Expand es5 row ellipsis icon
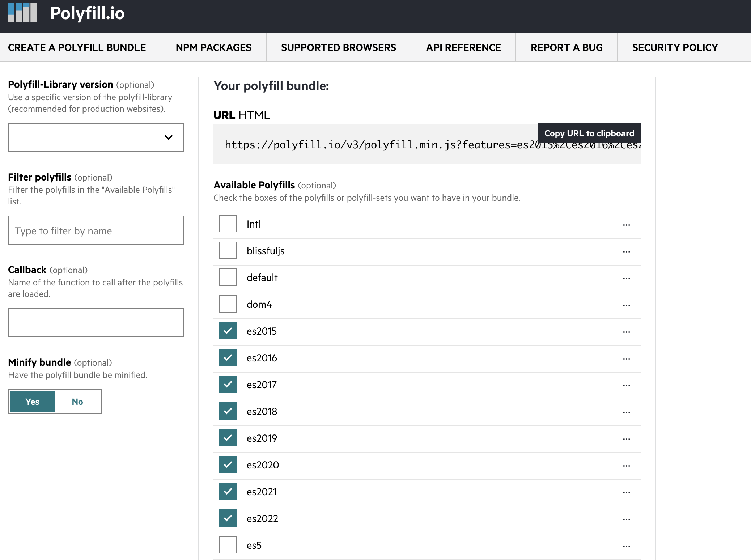This screenshot has height=560, width=751. pyautogui.click(x=627, y=546)
